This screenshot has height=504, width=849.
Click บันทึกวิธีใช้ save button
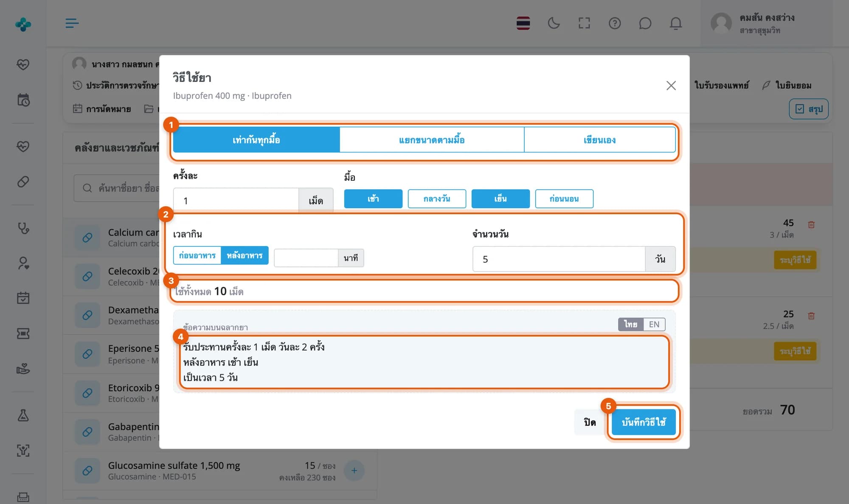point(644,422)
